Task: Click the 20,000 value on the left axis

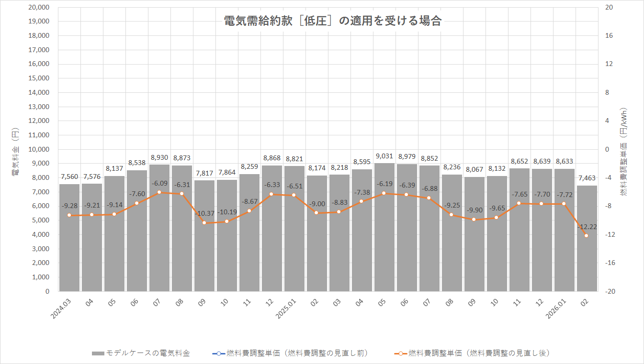Action: click(x=39, y=8)
